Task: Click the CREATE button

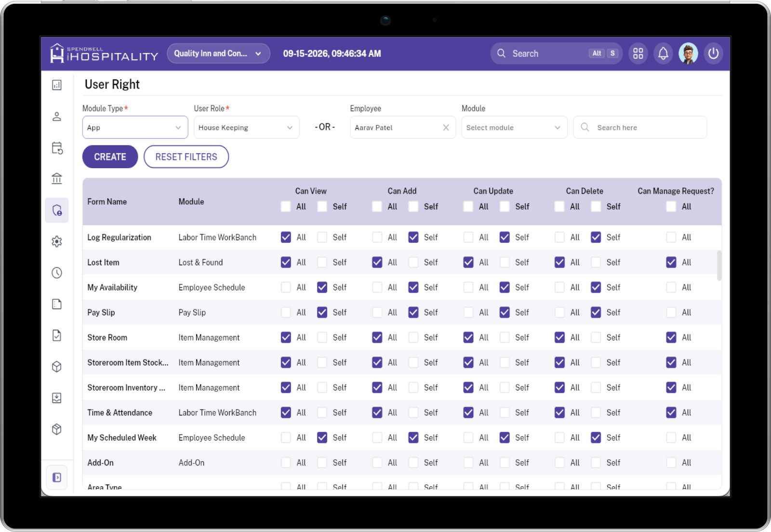Action: (110, 157)
